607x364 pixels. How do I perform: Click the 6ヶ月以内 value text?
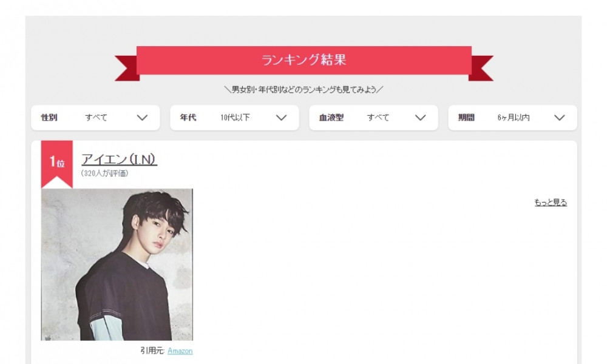click(514, 118)
